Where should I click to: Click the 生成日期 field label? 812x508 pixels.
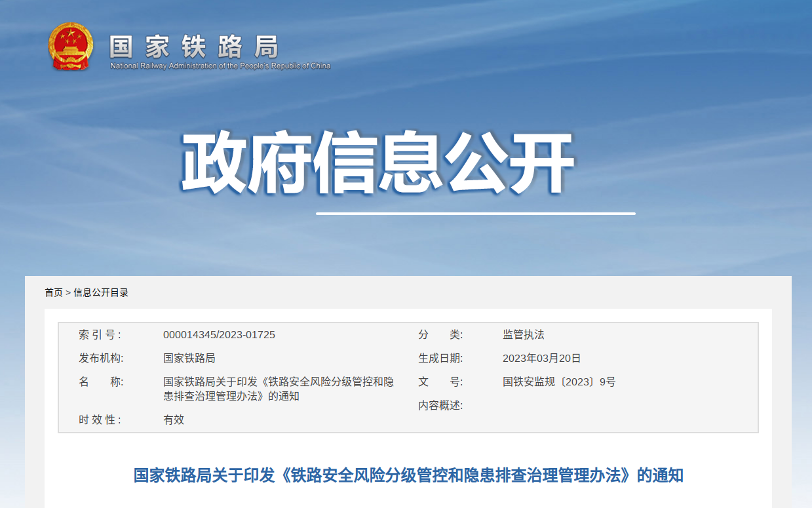pos(440,359)
